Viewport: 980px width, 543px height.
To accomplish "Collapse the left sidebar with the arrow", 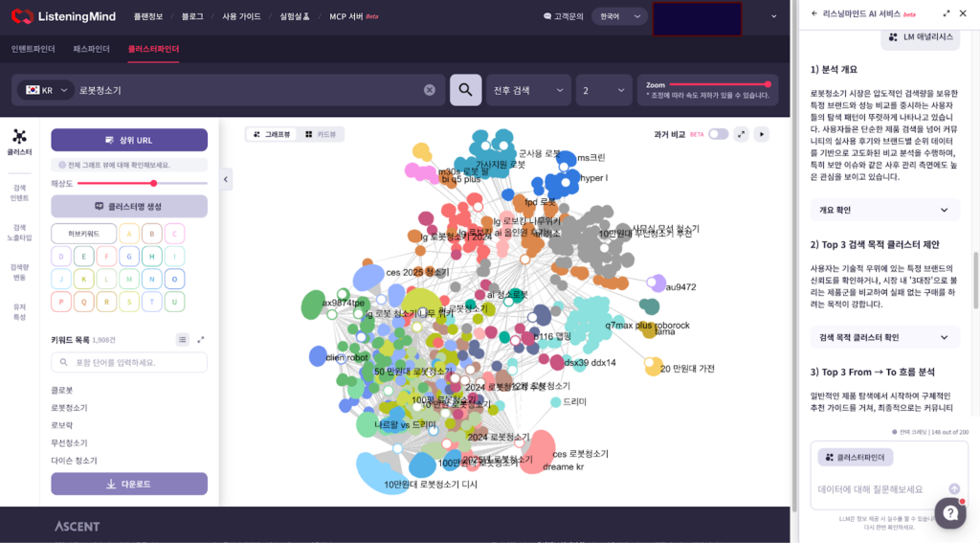I will [x=227, y=179].
